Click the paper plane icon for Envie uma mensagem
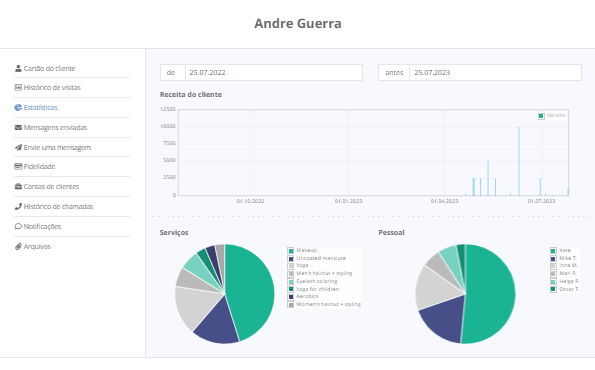 pos(18,147)
